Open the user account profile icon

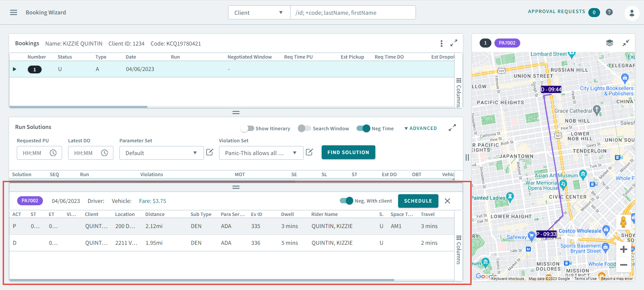[632, 13]
